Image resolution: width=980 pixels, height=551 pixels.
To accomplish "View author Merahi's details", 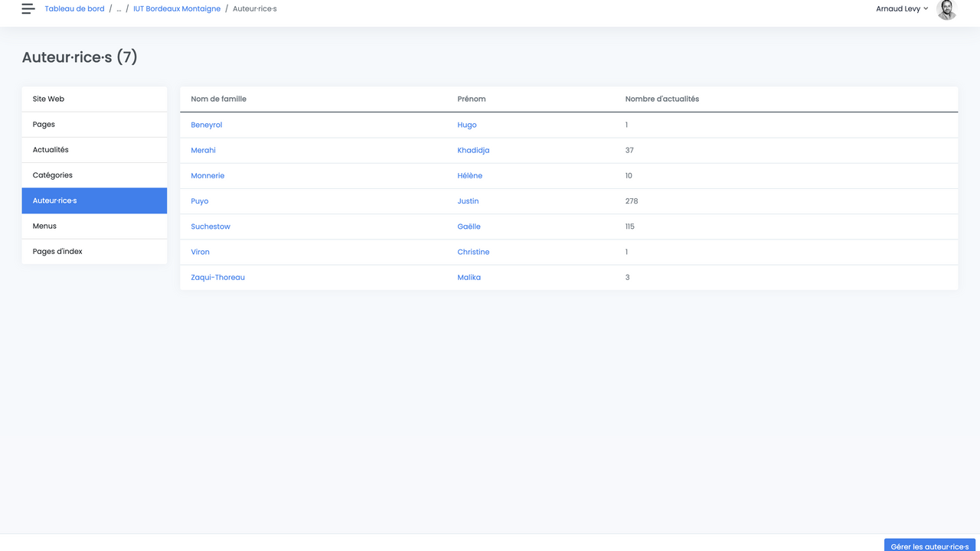I will point(203,150).
